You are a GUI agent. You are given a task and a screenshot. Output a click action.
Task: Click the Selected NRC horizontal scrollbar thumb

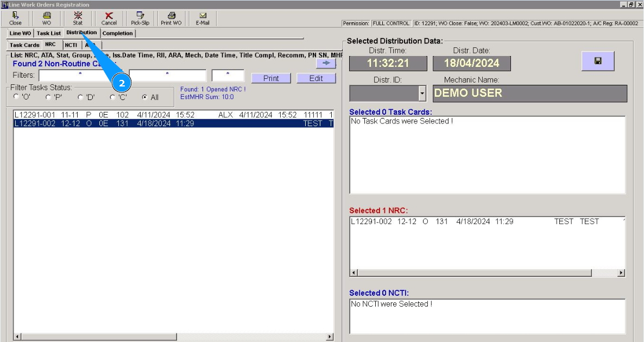[x=475, y=272]
